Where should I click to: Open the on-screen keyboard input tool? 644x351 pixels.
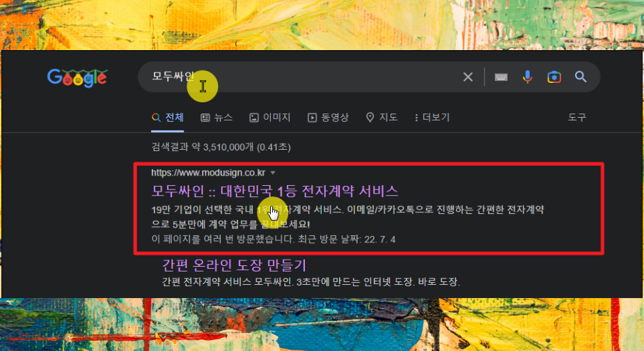point(501,77)
